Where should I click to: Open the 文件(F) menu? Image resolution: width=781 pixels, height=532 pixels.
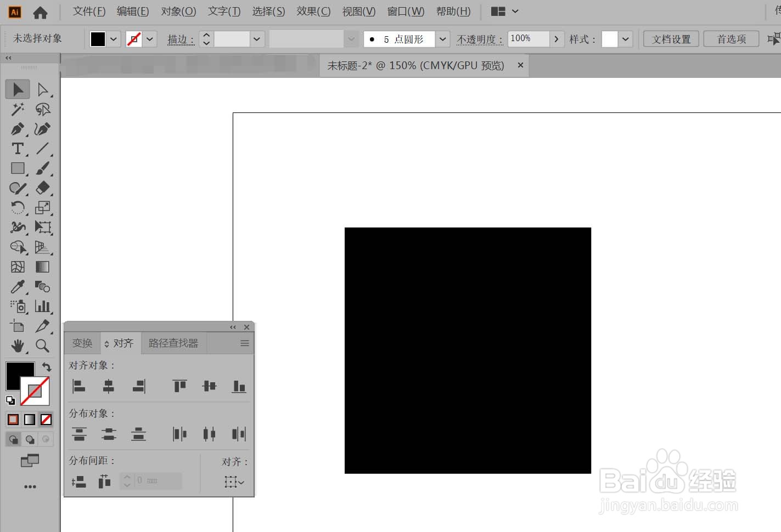point(89,12)
